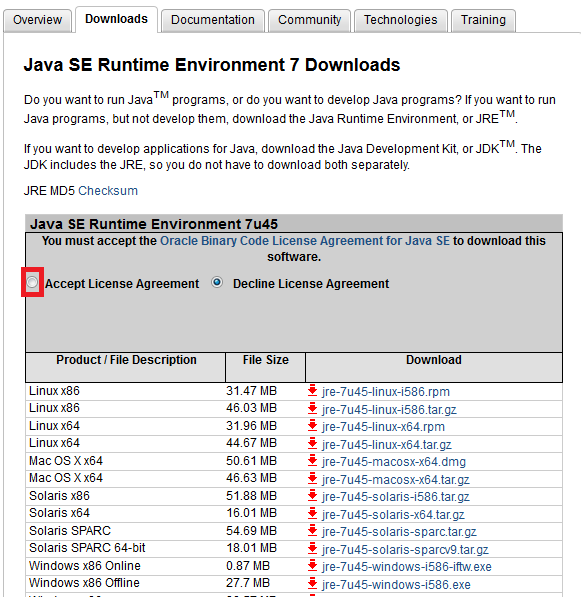Switch to the Downloads tab
Viewport: 581px width, 597px height.
click(116, 19)
